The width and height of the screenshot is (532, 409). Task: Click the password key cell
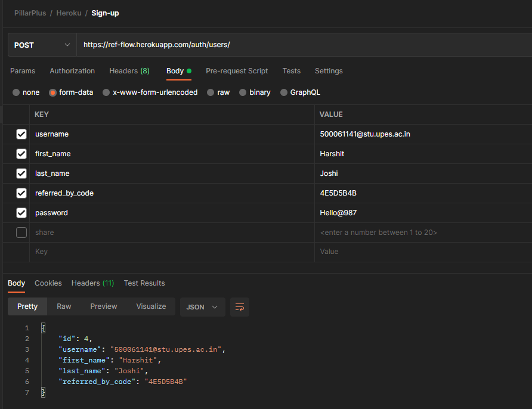tap(172, 213)
